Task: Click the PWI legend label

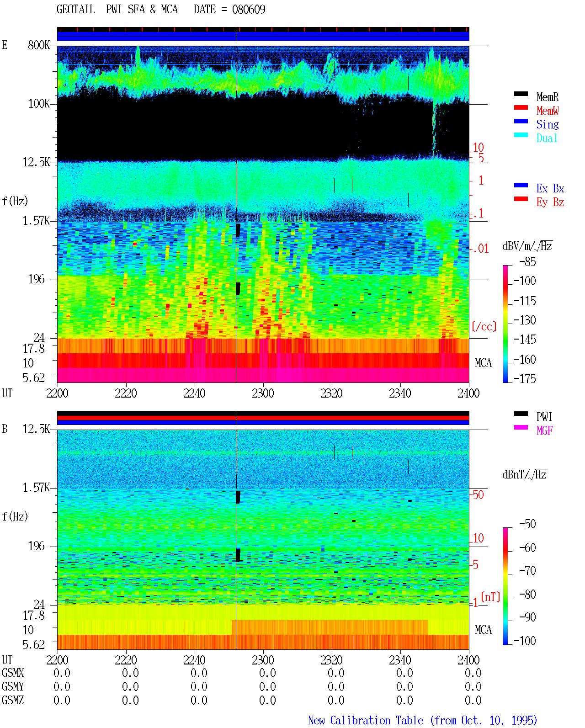Action: 544,417
